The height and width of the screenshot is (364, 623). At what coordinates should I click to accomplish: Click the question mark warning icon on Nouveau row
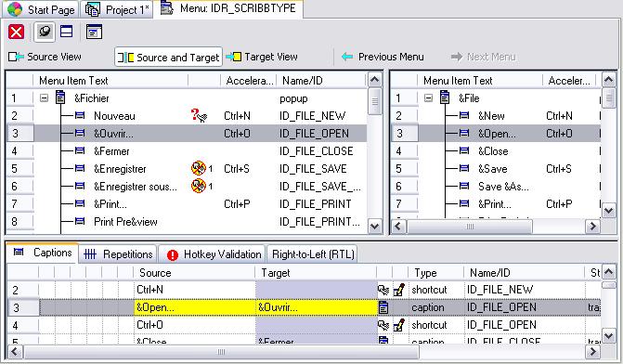(199, 115)
